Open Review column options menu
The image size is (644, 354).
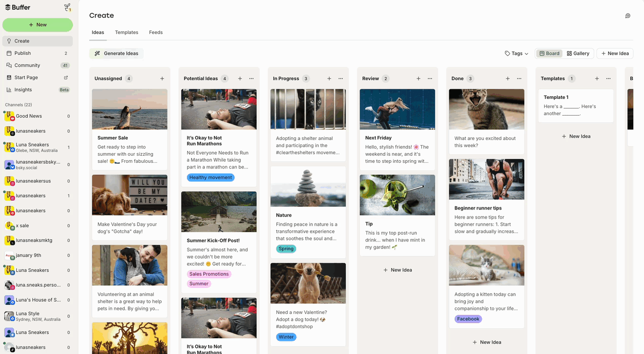click(430, 79)
